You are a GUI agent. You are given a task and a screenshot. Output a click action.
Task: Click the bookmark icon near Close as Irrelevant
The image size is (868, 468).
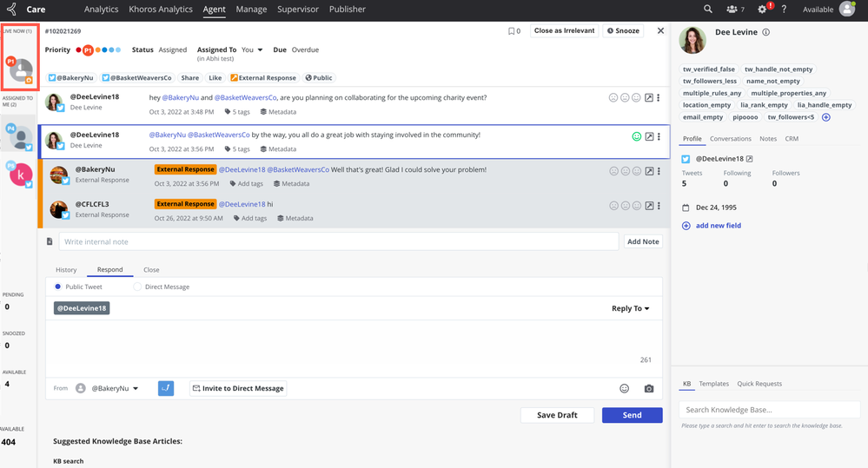coord(513,31)
